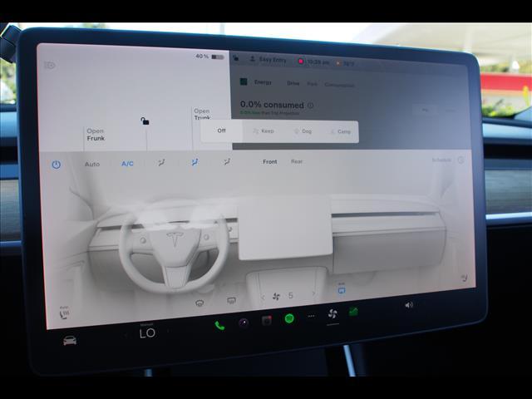Open the Dashcam app icon
532x399 pixels.
click(267, 320)
